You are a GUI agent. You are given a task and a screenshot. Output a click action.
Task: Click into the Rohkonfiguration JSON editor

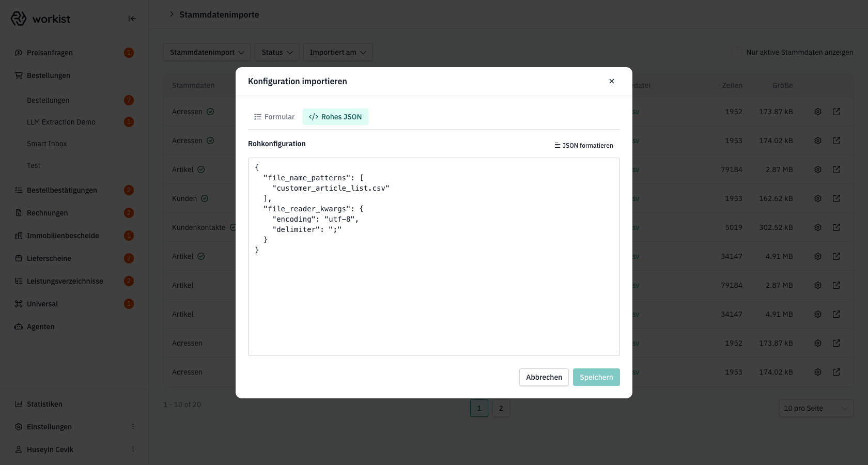point(434,257)
